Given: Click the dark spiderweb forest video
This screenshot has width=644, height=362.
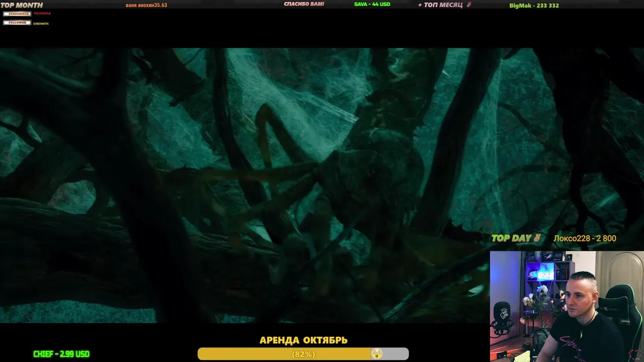Looking at the screenshot, I should (x=322, y=185).
